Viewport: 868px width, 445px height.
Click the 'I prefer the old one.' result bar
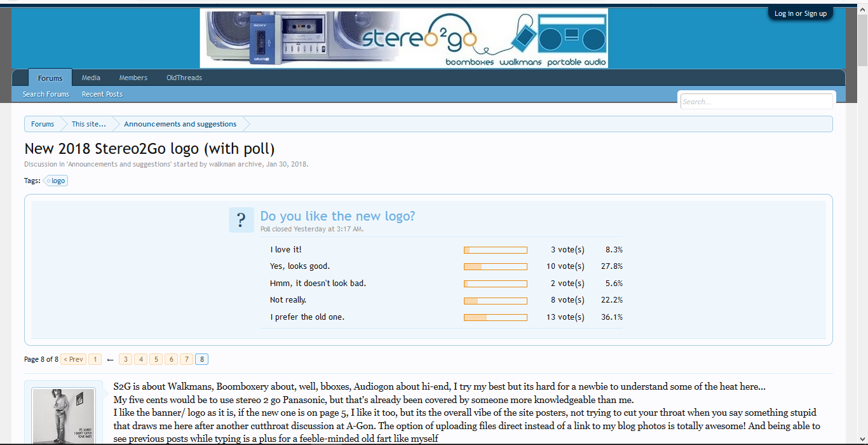(x=496, y=317)
